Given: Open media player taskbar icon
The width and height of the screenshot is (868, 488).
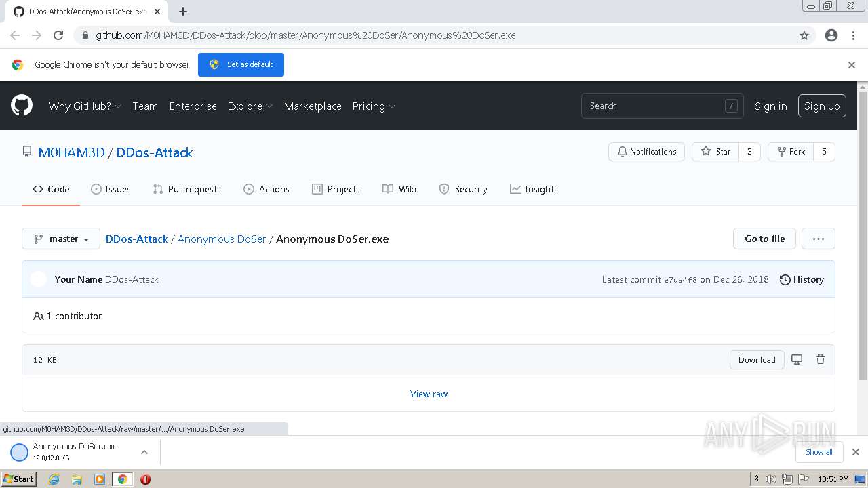Looking at the screenshot, I should [100, 479].
